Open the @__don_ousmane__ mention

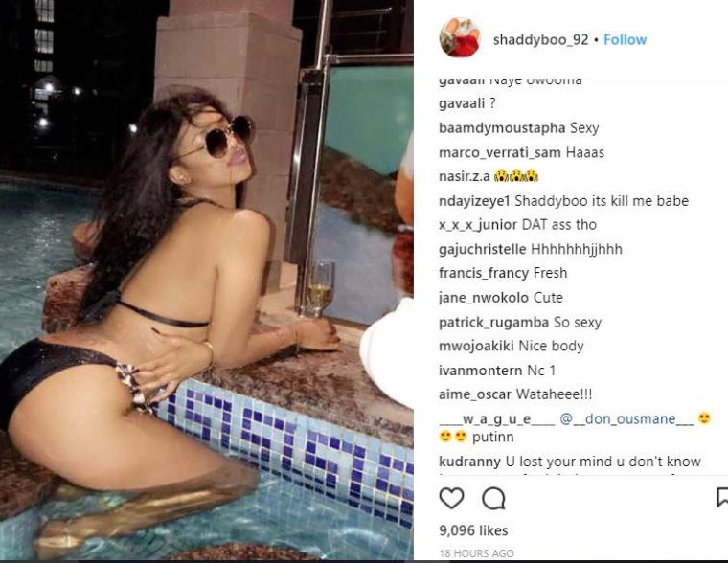(x=626, y=419)
